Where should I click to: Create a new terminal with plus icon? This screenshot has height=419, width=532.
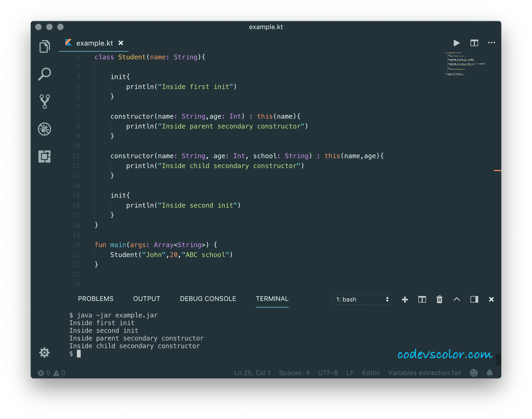405,300
